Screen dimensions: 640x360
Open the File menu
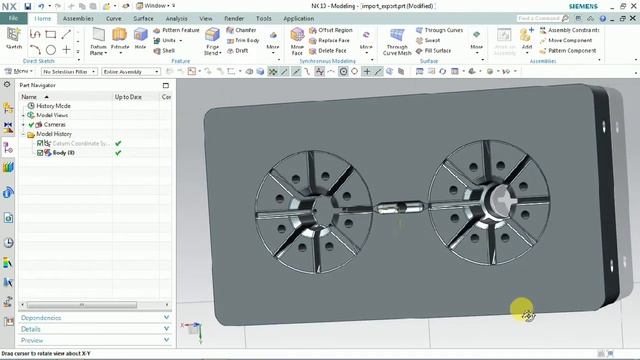coord(13,18)
